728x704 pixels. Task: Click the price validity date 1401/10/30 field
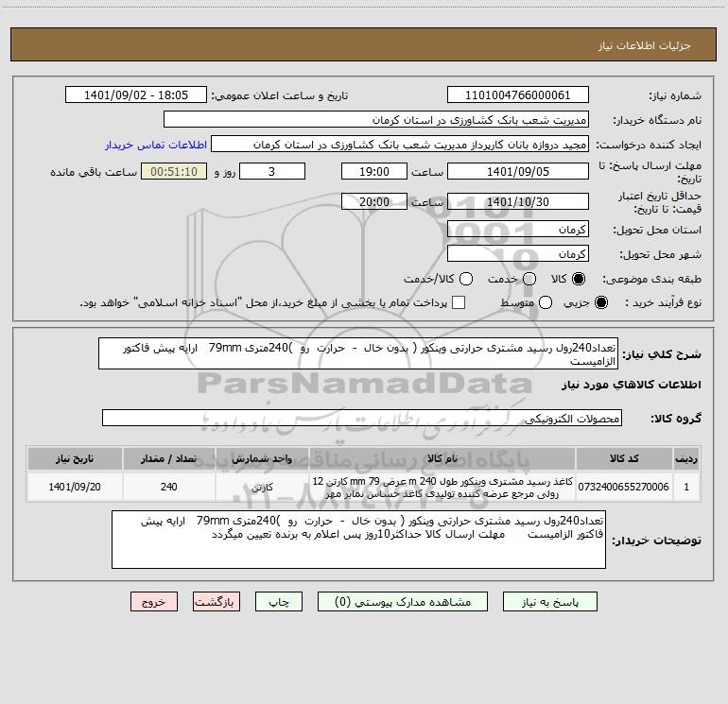[x=518, y=201]
